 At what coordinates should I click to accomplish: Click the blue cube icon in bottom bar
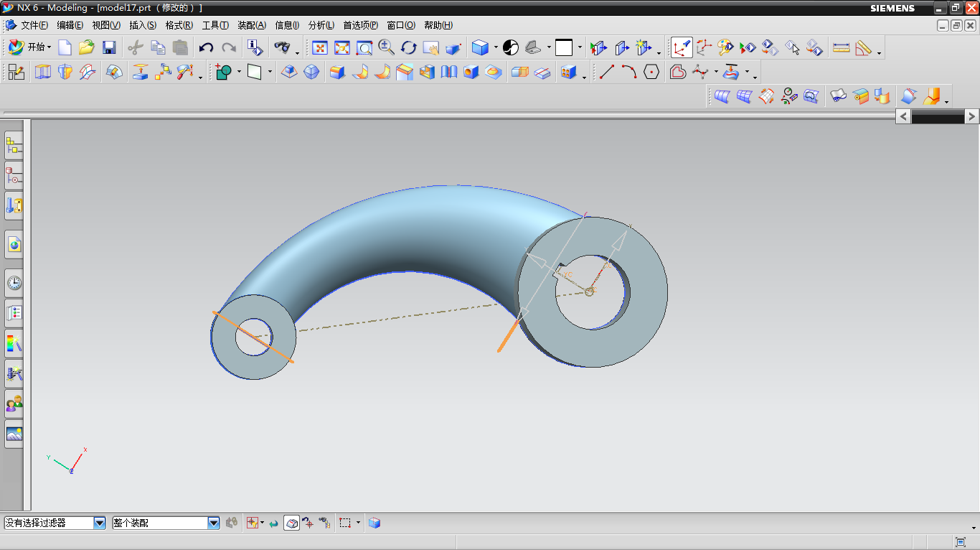tap(374, 523)
